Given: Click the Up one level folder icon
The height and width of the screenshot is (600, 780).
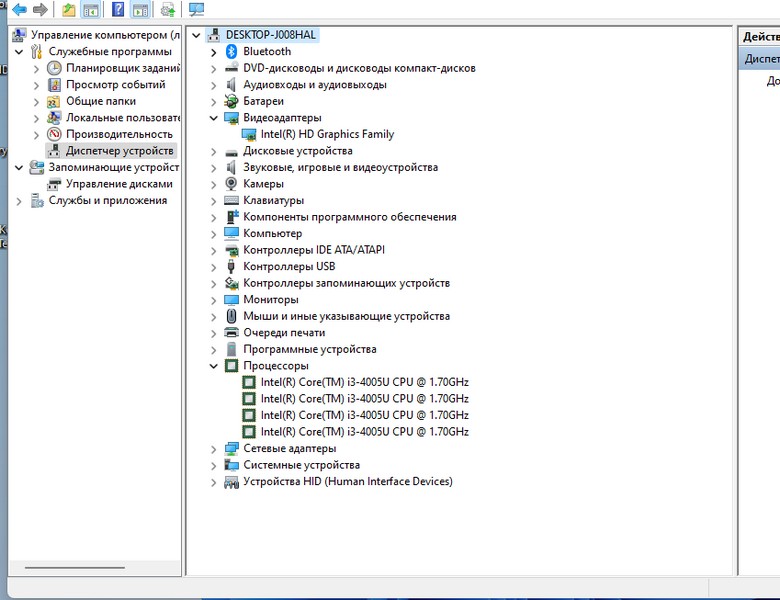Looking at the screenshot, I should click(68, 10).
